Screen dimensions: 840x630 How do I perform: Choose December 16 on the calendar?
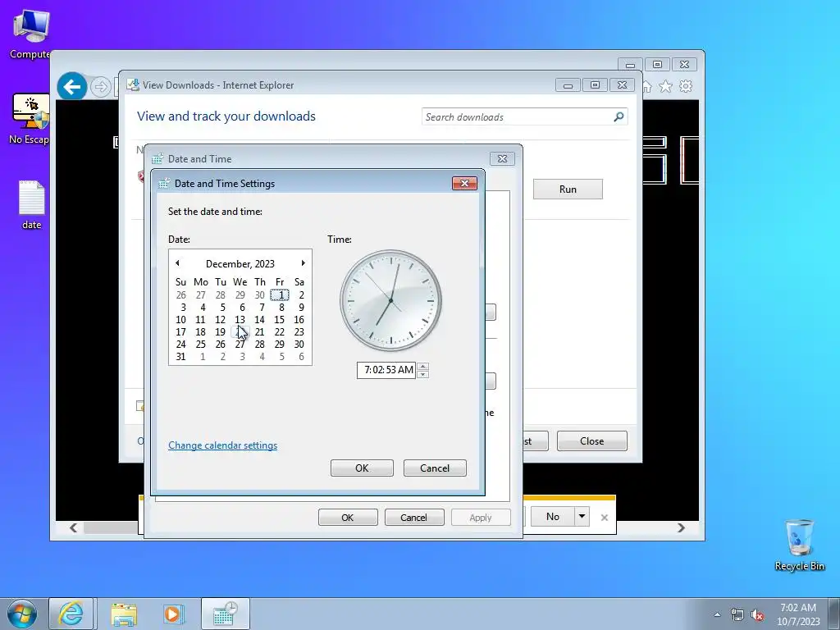pos(299,320)
